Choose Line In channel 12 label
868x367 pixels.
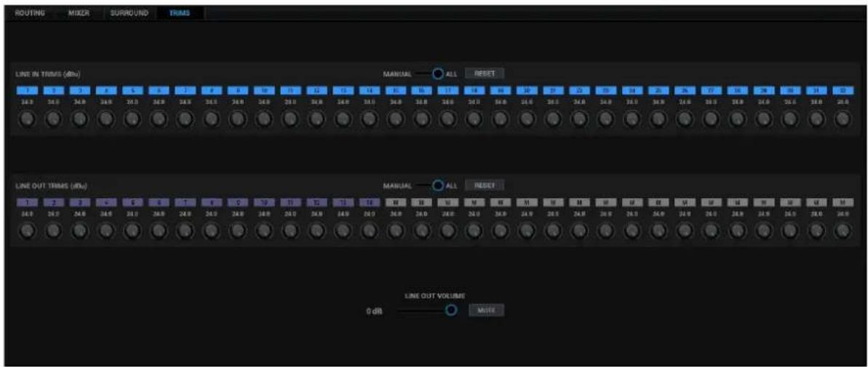pos(316,90)
